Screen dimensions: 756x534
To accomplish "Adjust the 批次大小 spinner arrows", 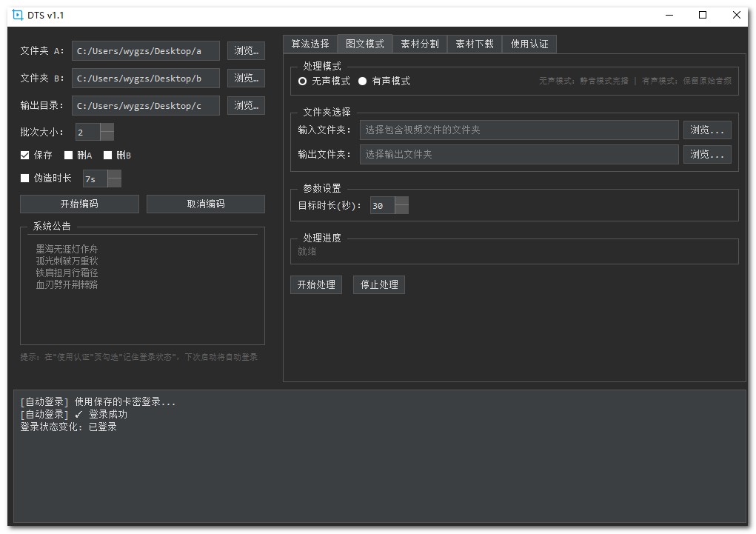I will (x=107, y=133).
